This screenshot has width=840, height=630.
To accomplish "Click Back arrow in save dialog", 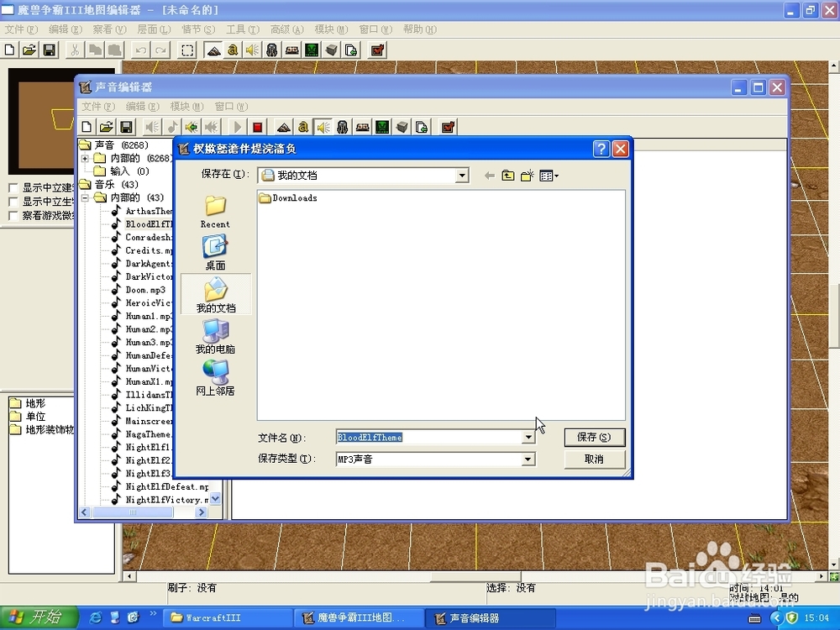I will (489, 176).
